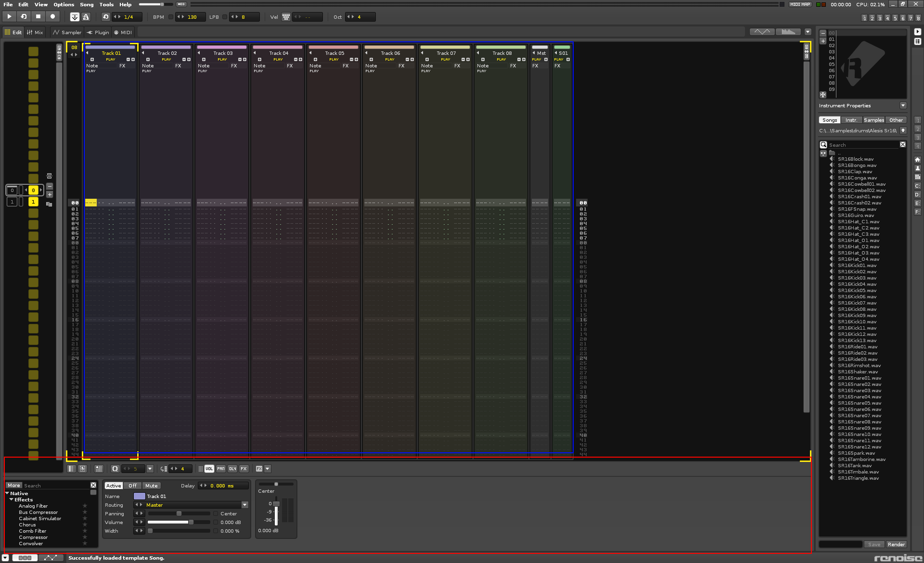Screen dimensions: 924x563
Task: Select the Other browser tab
Action: pyautogui.click(x=896, y=120)
